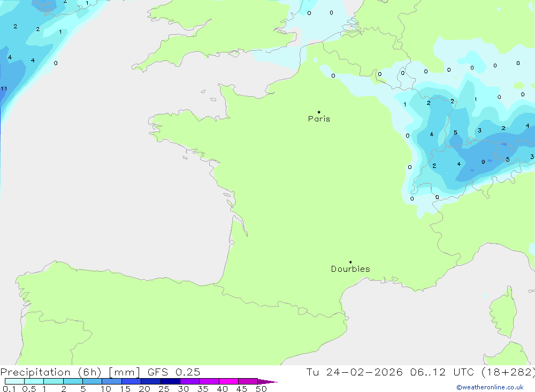535x392 pixels.
Task: Select the Dourbies location dot marker
Action: 350,262
